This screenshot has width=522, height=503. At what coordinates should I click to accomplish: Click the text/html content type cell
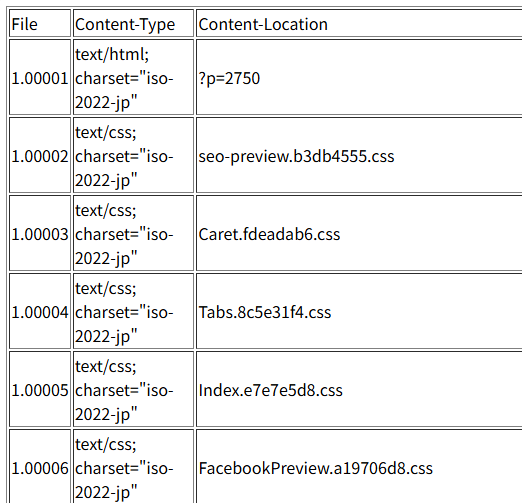(x=133, y=77)
